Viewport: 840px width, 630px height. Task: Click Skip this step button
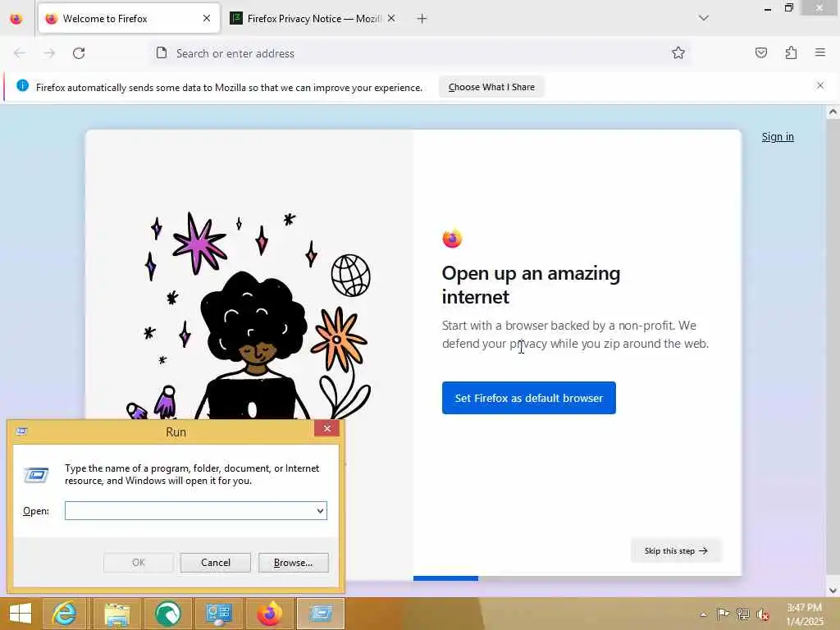point(676,550)
